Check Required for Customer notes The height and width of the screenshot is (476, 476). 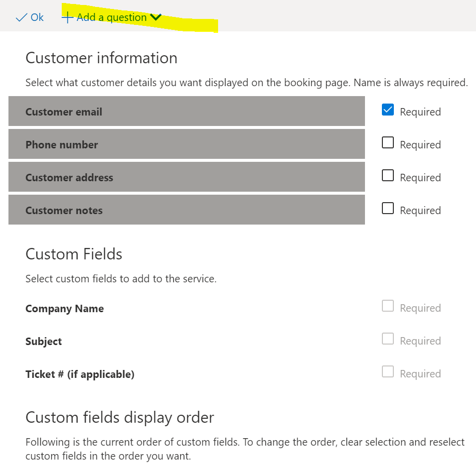[388, 208]
